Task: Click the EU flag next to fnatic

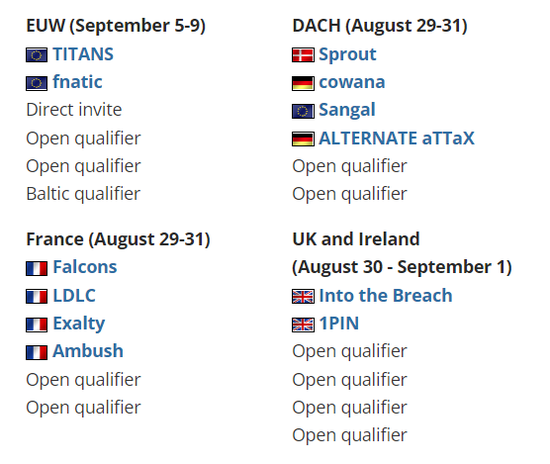Action: 36,83
